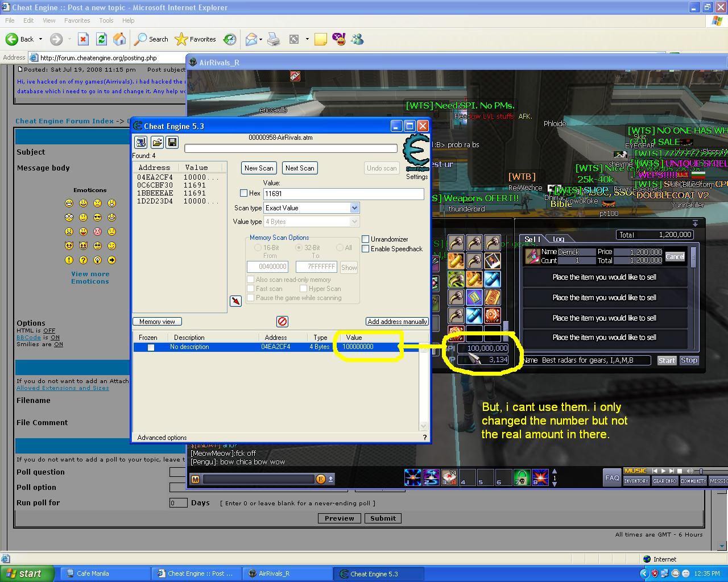Click Add address manually
The image size is (728, 582).
pos(398,322)
